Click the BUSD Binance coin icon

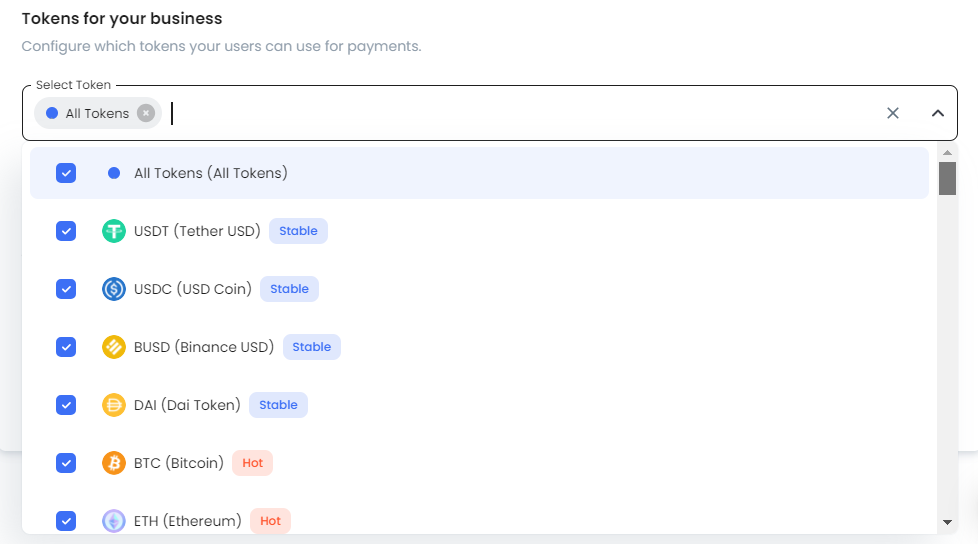(x=114, y=347)
